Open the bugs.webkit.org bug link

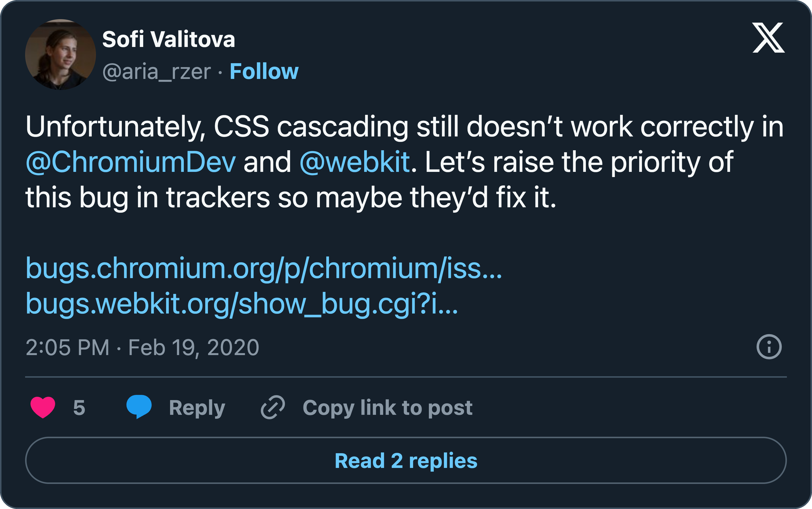click(241, 304)
